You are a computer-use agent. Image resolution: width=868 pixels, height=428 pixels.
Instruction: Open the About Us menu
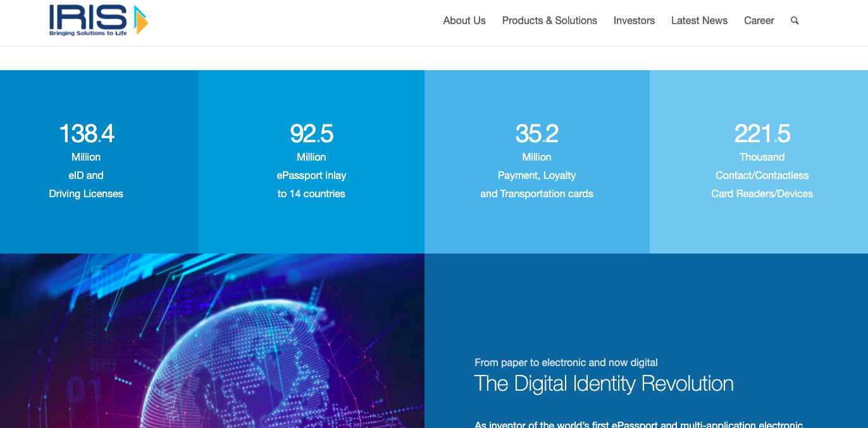click(x=464, y=21)
